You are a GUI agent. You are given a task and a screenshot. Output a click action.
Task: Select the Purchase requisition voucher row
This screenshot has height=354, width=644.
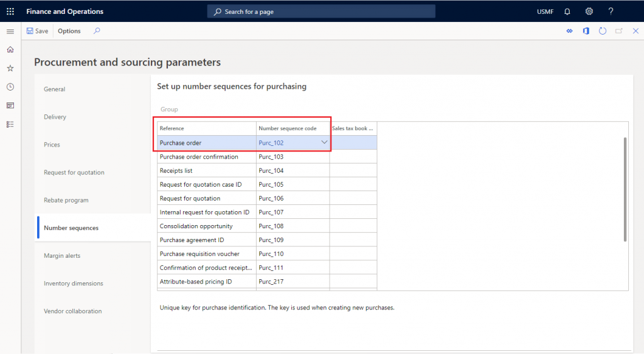(x=267, y=254)
